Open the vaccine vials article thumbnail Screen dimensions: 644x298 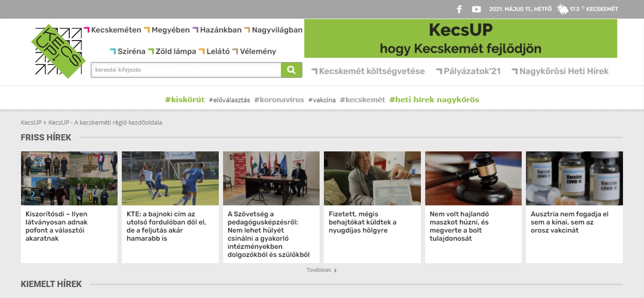[575, 178]
